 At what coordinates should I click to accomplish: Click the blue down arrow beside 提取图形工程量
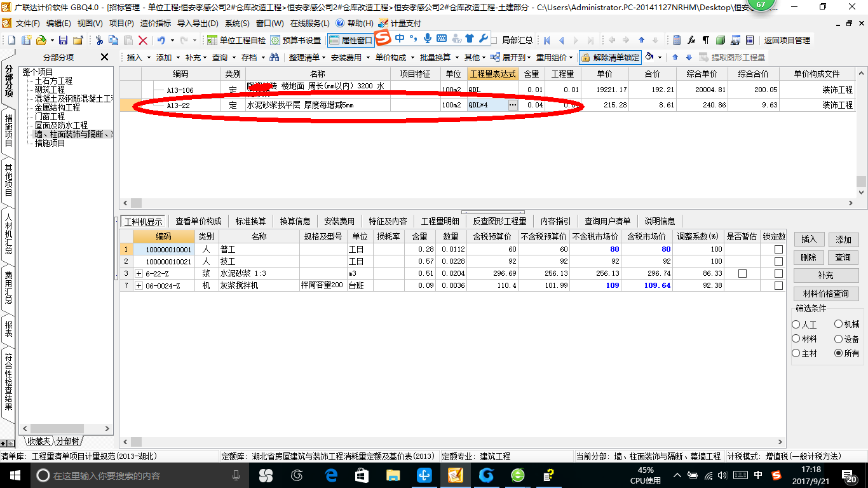(x=688, y=57)
